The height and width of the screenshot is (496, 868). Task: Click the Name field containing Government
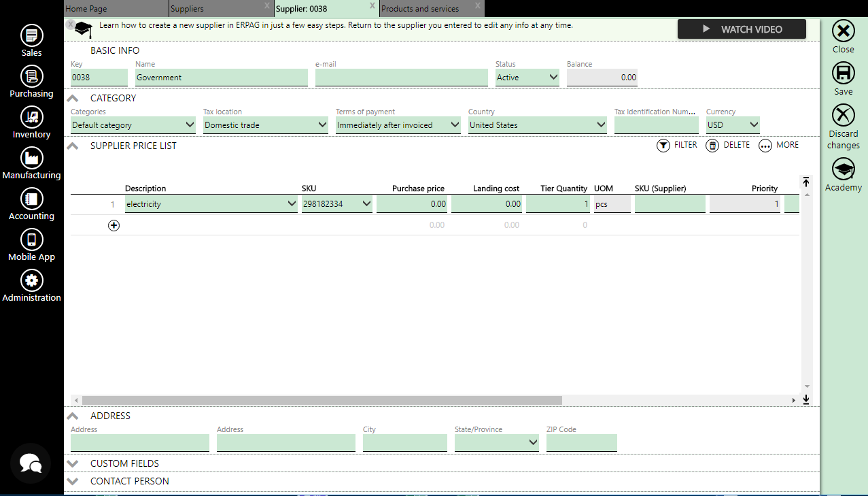tap(222, 78)
